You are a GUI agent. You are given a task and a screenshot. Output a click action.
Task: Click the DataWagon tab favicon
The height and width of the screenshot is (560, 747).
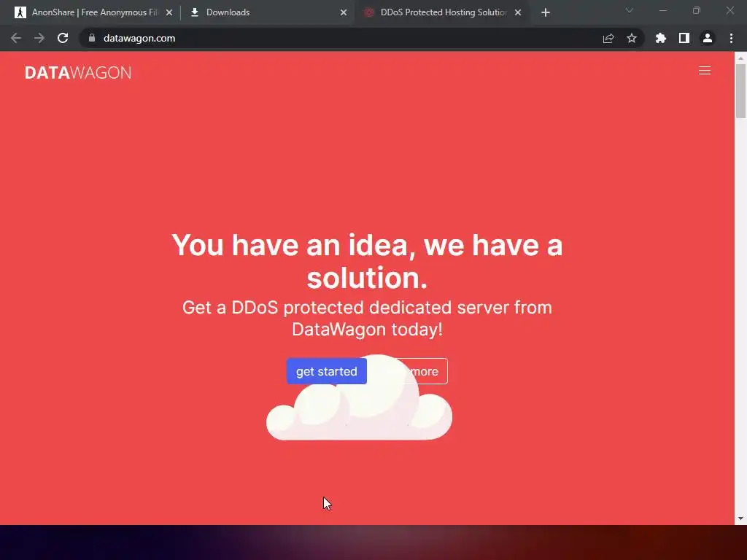point(368,12)
